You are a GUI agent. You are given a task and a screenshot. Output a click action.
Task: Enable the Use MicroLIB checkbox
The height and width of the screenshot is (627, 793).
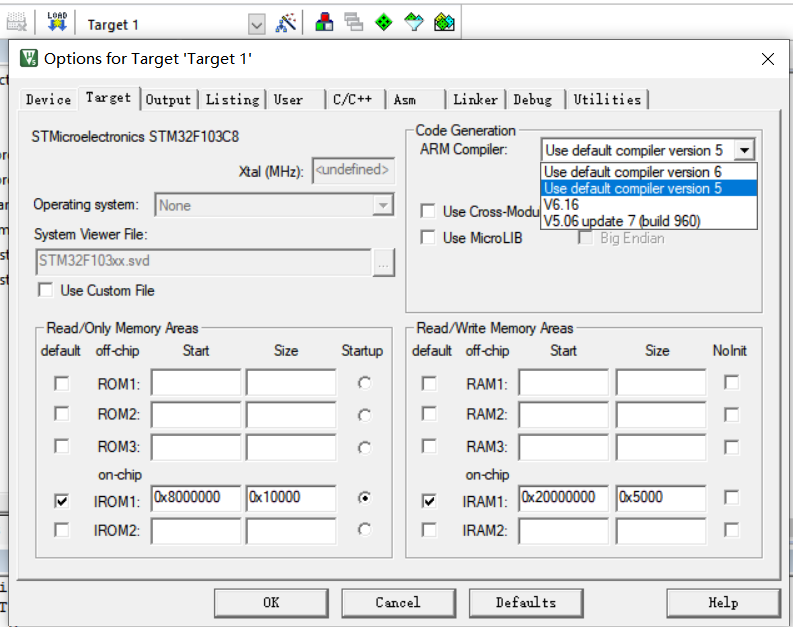point(428,238)
